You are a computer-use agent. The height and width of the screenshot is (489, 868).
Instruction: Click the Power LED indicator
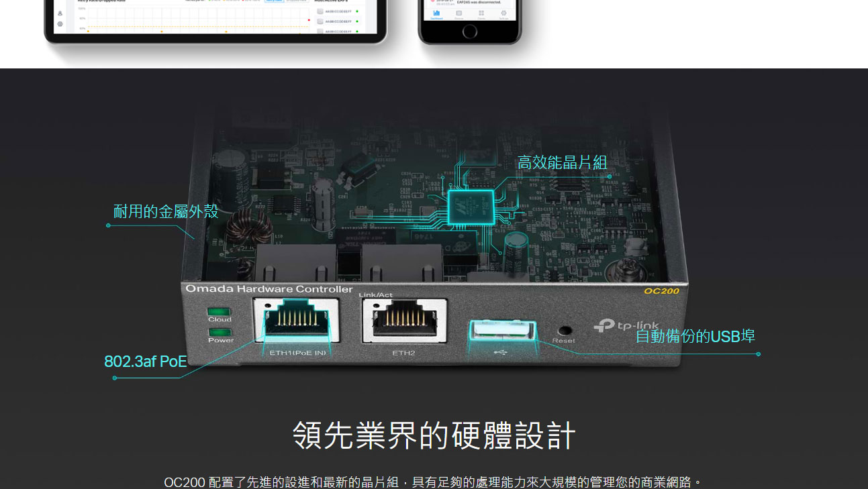pos(220,332)
